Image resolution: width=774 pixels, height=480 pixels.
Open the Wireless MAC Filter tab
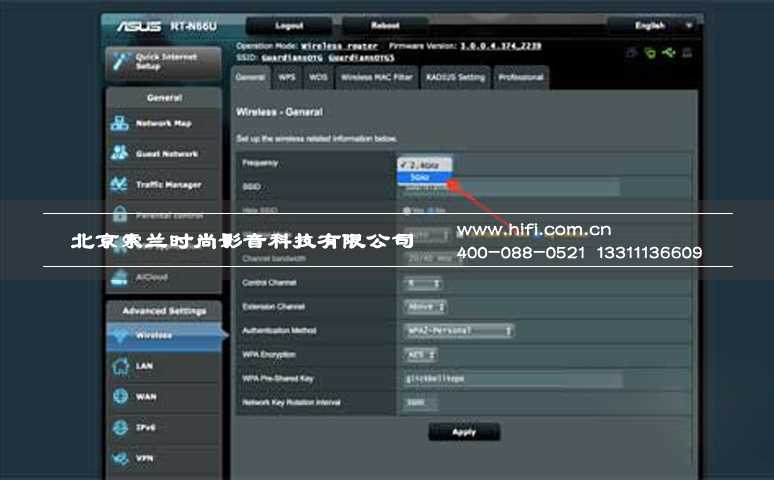pyautogui.click(x=377, y=78)
